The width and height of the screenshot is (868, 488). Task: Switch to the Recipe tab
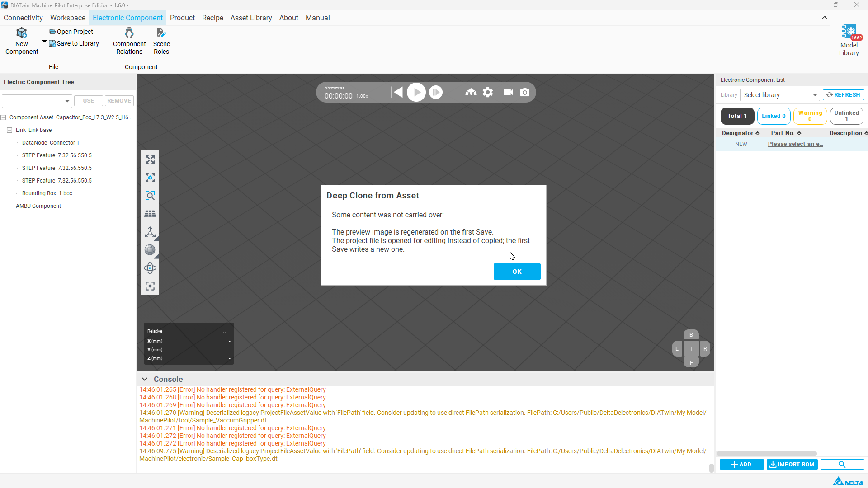[212, 18]
